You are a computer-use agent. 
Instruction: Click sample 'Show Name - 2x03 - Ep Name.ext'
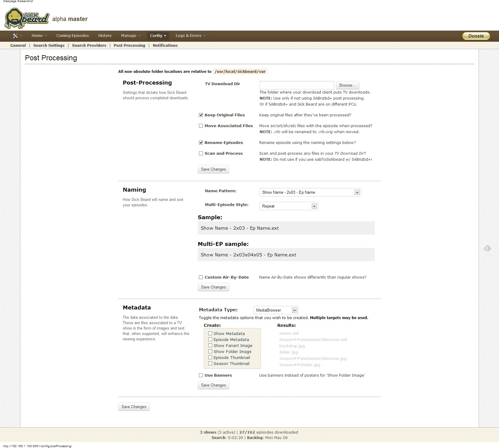pyautogui.click(x=240, y=228)
